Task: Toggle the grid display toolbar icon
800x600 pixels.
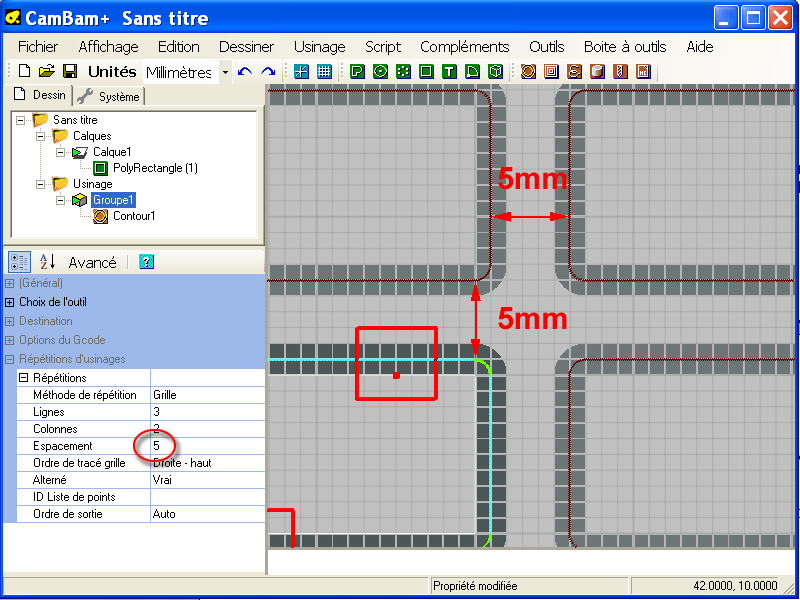Action: click(324, 71)
